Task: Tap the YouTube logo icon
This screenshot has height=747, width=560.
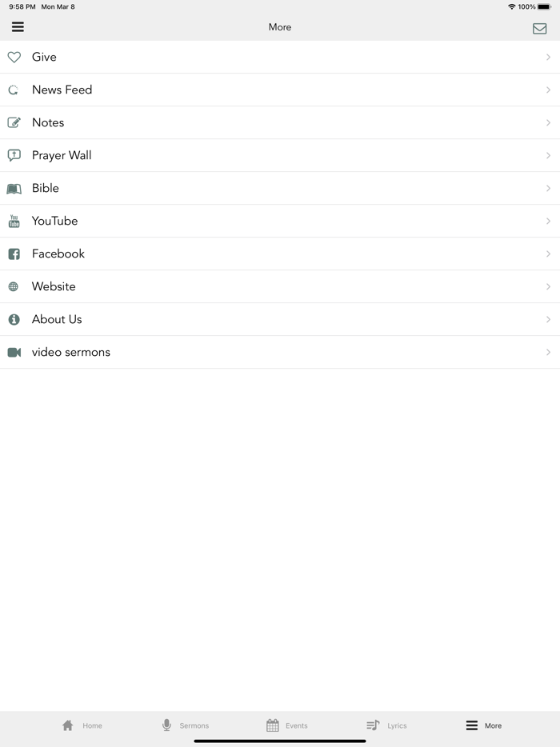Action: [x=14, y=221]
